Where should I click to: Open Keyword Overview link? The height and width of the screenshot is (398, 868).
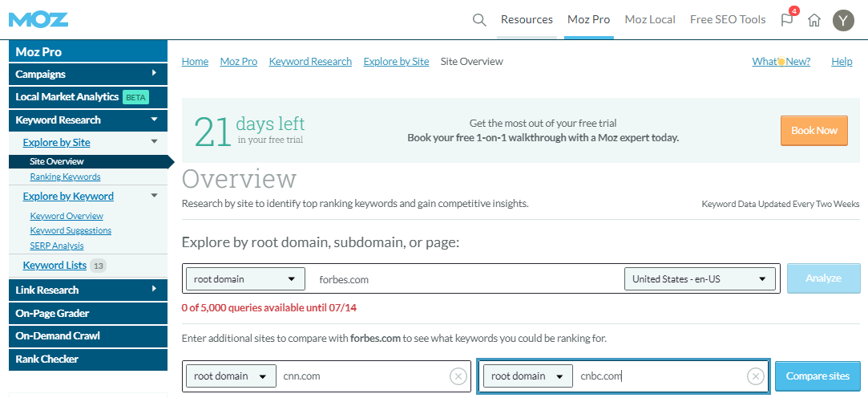pyautogui.click(x=67, y=216)
